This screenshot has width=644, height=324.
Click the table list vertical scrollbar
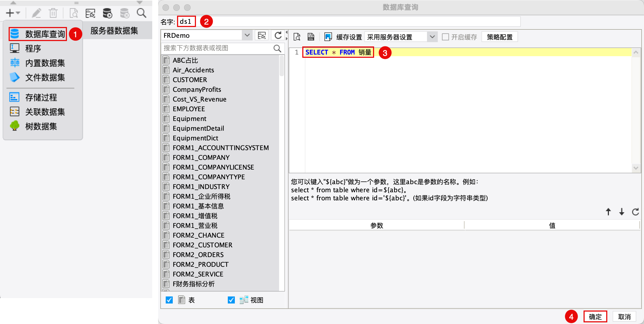point(282,66)
